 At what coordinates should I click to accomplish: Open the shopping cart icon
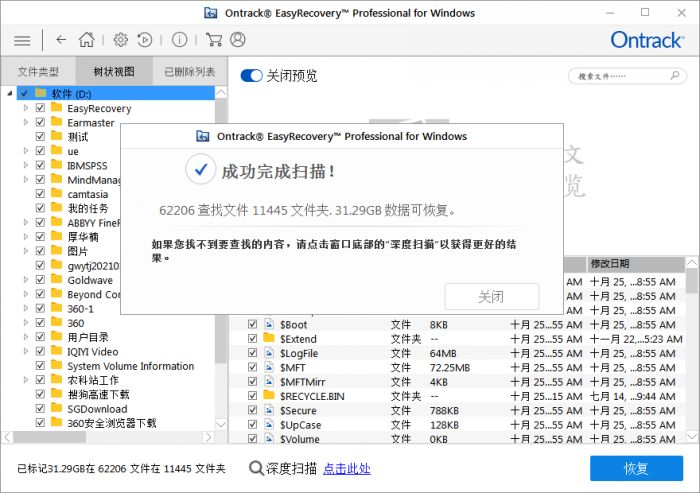click(214, 40)
